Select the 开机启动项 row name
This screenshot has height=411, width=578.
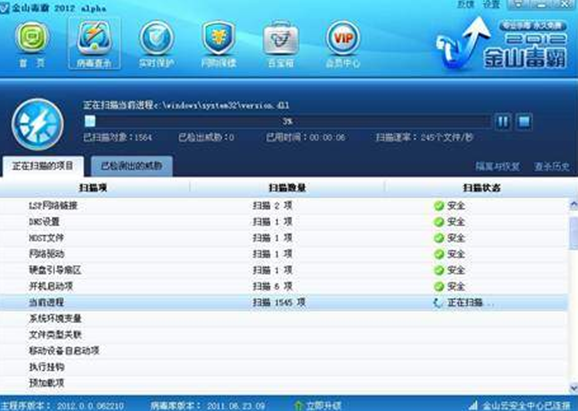pyautogui.click(x=51, y=286)
